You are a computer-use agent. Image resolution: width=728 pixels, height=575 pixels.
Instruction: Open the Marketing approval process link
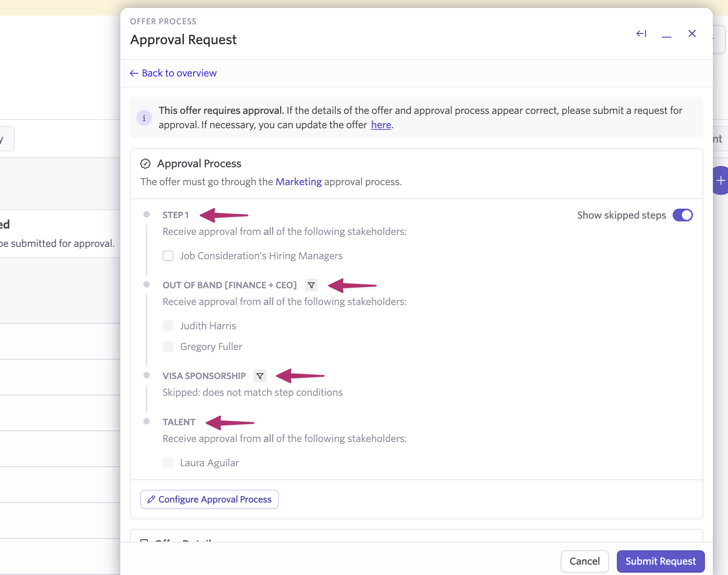point(298,182)
